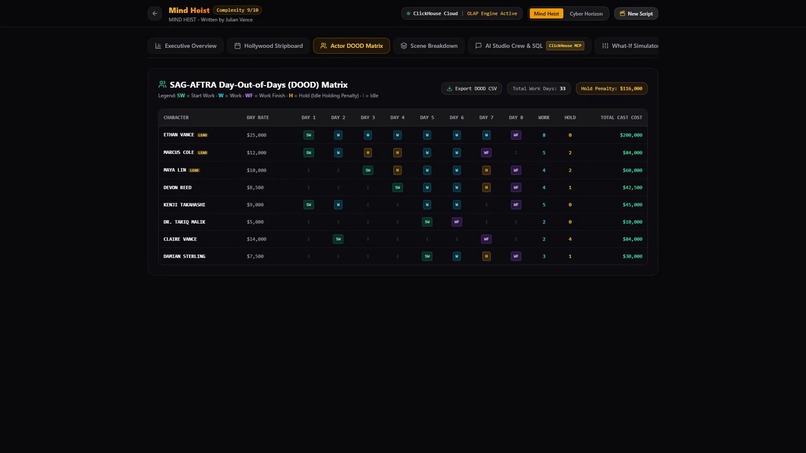Export the DOOD matrix as CSV
806x453 pixels.
click(471, 88)
